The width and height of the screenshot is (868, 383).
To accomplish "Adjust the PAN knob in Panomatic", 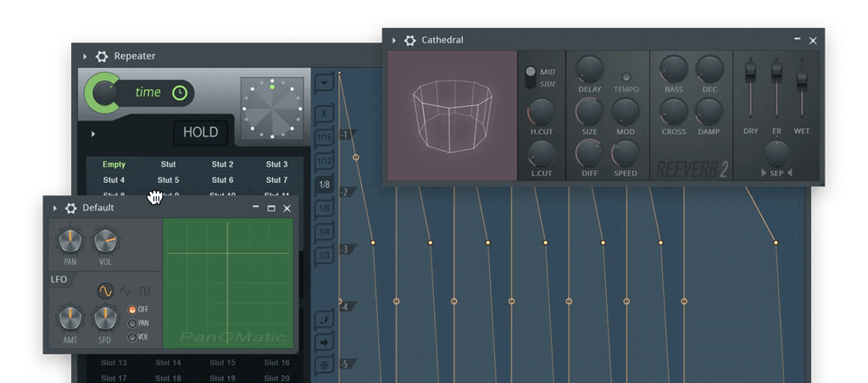I will [70, 241].
